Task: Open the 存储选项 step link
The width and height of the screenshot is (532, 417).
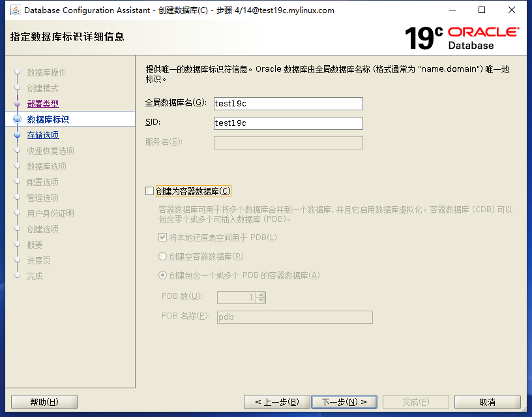Action: 43,135
